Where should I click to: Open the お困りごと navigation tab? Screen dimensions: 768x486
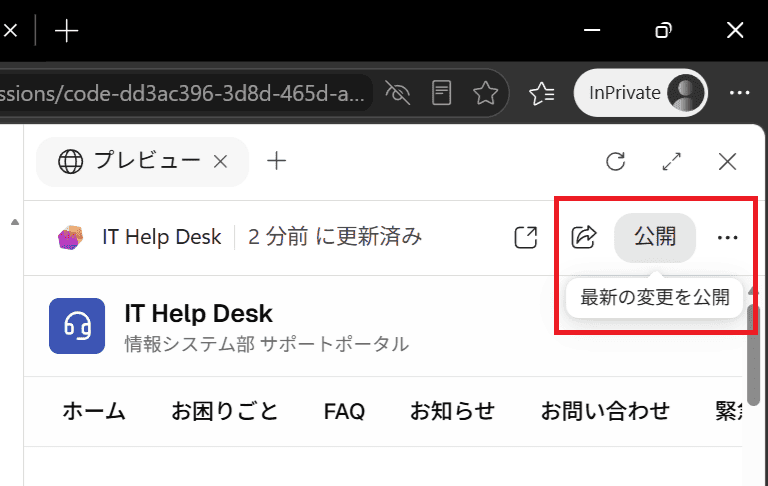tap(225, 411)
